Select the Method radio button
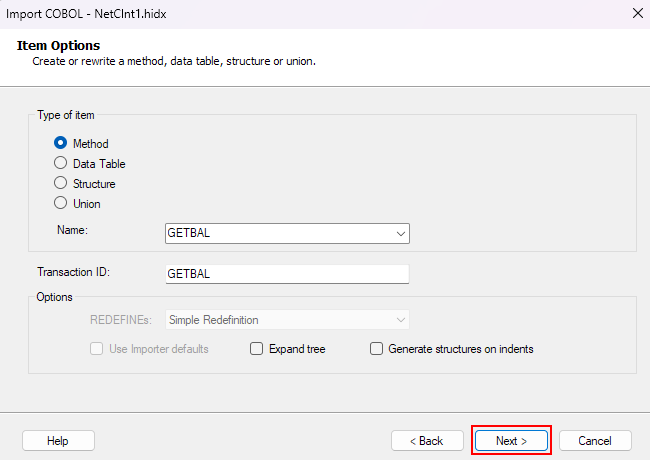 point(60,144)
